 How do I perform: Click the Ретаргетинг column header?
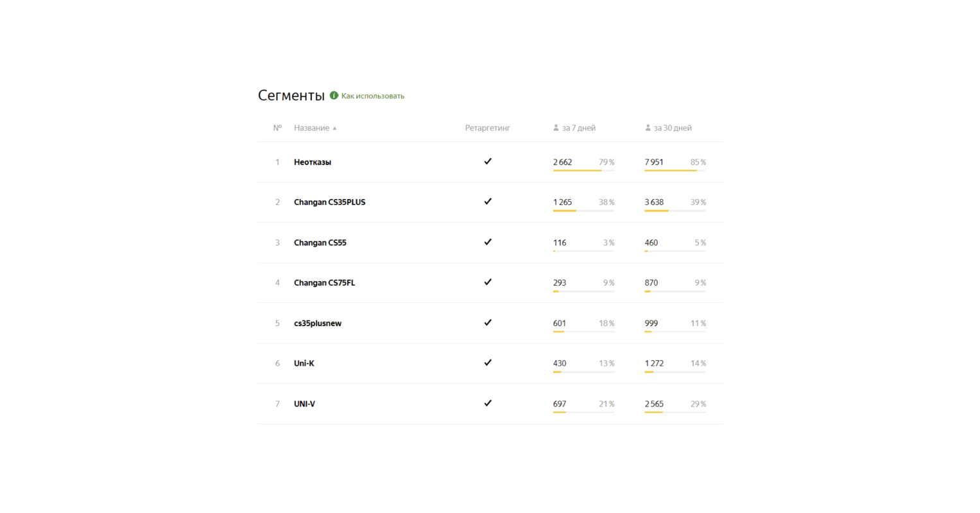coord(487,128)
